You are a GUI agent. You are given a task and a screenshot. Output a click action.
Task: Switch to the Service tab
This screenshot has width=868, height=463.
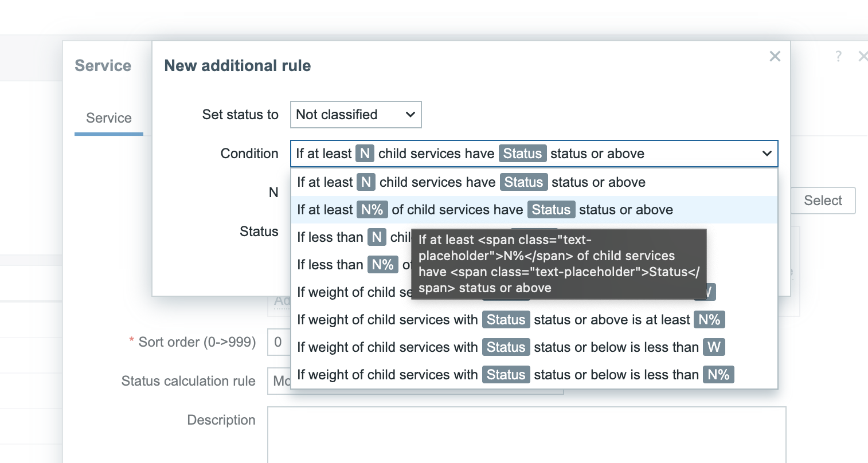pos(108,118)
